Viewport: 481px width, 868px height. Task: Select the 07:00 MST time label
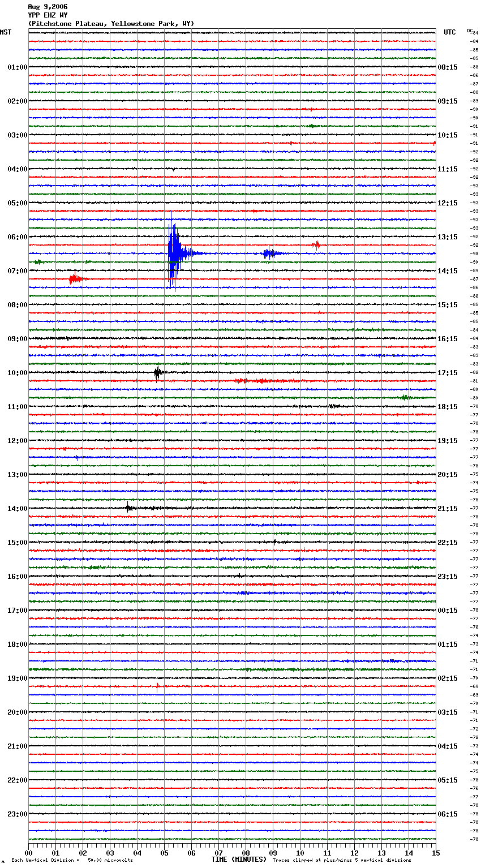pos(18,271)
